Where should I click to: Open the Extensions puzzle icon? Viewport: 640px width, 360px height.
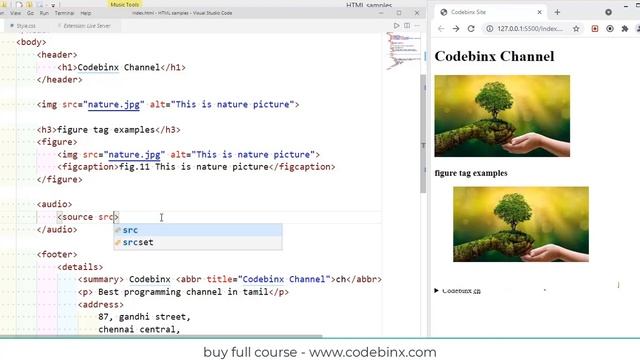click(x=624, y=29)
